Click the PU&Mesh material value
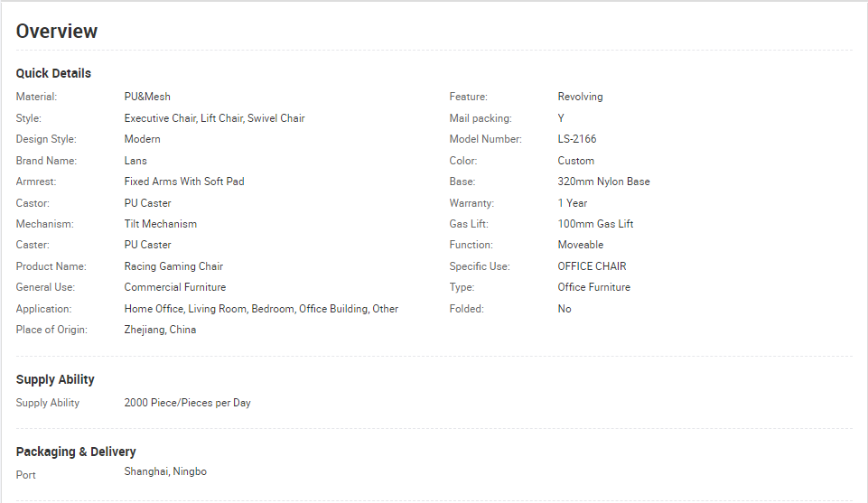This screenshot has height=503, width=868. pos(147,97)
